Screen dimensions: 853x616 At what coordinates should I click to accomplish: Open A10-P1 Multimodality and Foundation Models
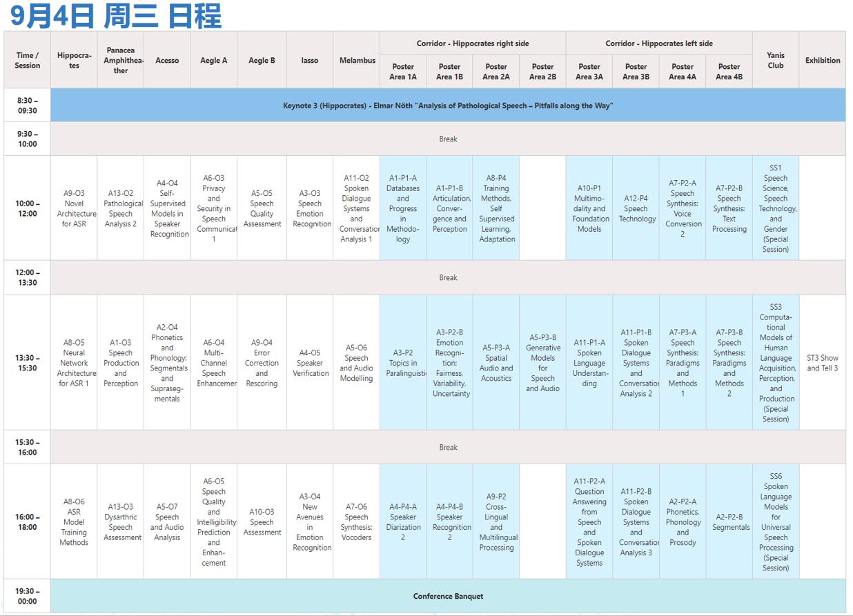(x=589, y=208)
